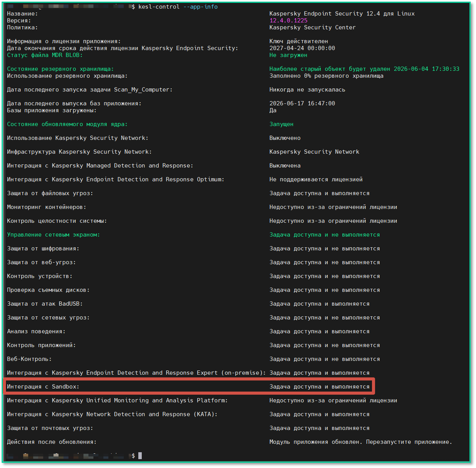The width and height of the screenshot is (476, 468).
Task: Click the EDR Expert (on-premise) integration label
Action: coord(136,373)
